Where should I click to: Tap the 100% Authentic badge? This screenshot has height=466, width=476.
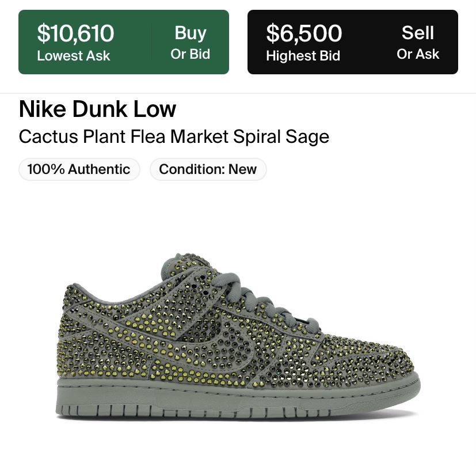pyautogui.click(x=79, y=169)
